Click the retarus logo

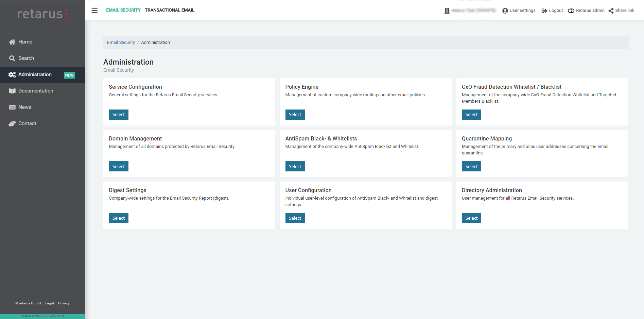pyautogui.click(x=42, y=14)
